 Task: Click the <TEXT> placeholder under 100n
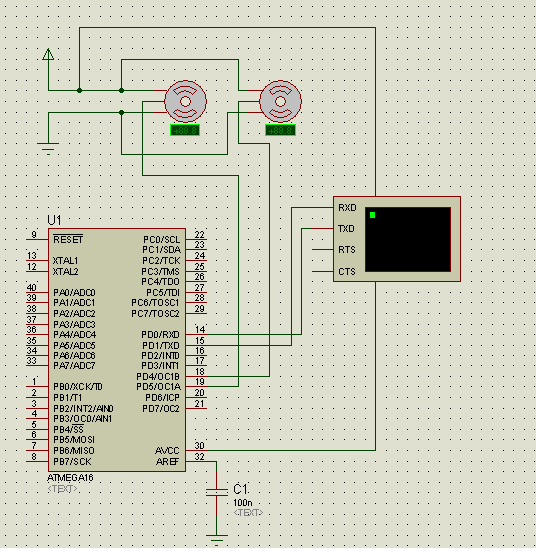[248, 513]
